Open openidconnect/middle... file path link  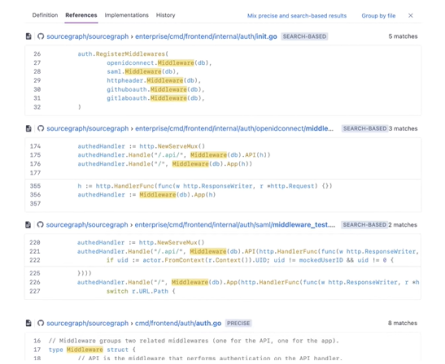coord(234,128)
